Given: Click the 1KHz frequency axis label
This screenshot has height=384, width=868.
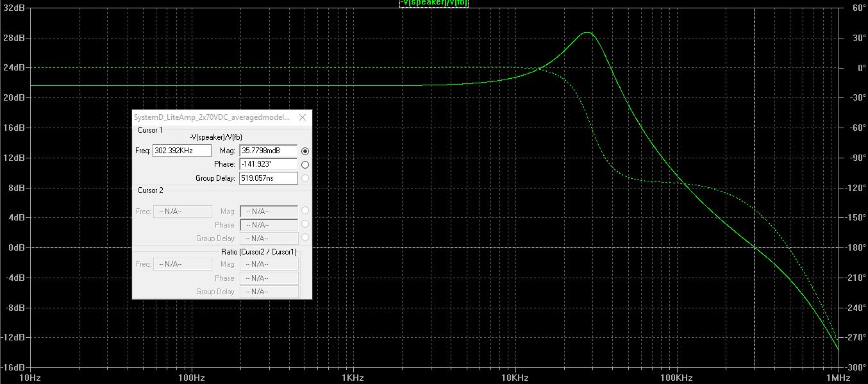Looking at the screenshot, I should point(353,378).
